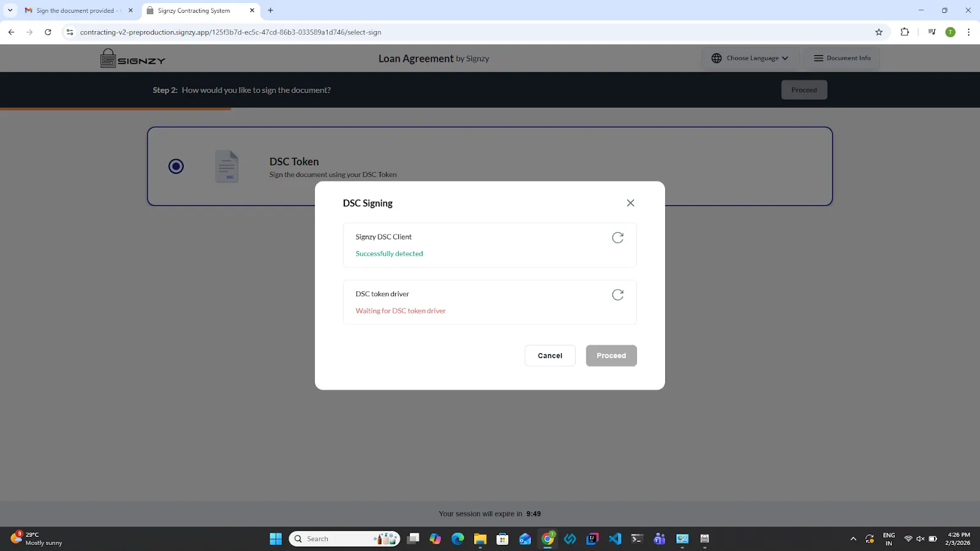Open the browser Extensions menu
980x551 pixels.
[x=905, y=32]
